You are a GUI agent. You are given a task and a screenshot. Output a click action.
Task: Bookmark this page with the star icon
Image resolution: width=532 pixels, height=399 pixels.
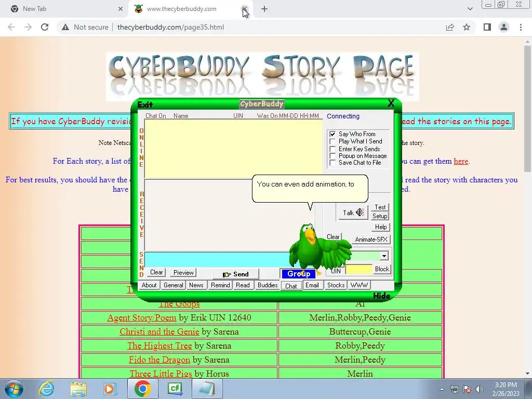(467, 27)
